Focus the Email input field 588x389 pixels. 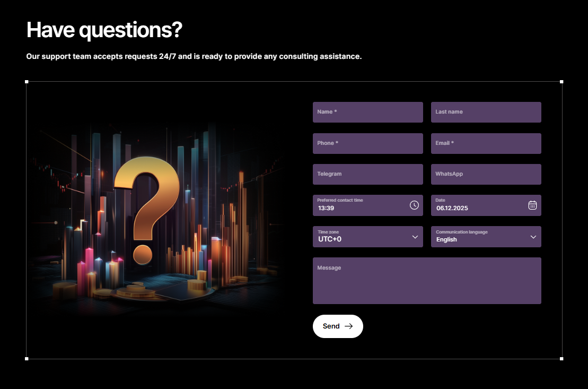[486, 144]
